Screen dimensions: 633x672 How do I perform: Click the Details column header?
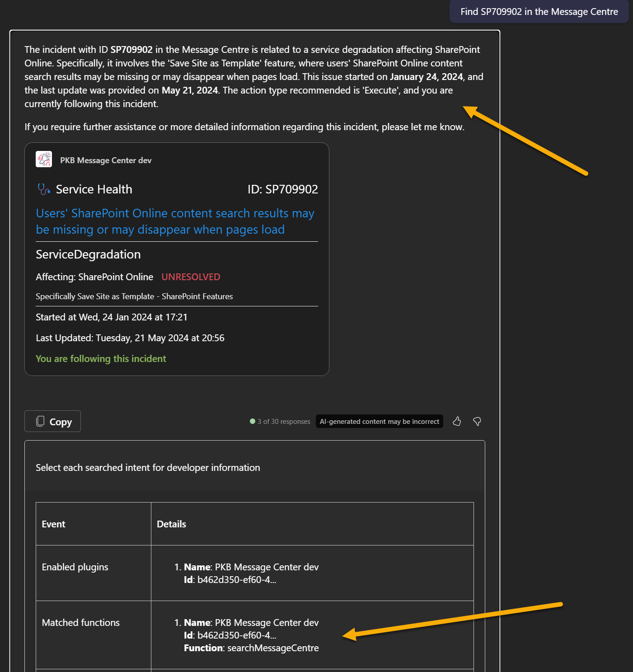click(x=171, y=524)
